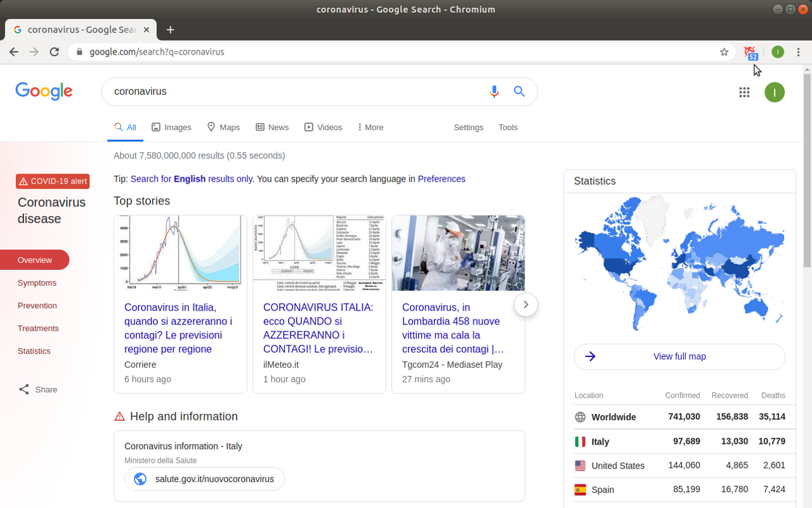Open Tgcom24 Lombardia 458 nuove vittime story
Screen dimensions: 812x508
(x=453, y=328)
